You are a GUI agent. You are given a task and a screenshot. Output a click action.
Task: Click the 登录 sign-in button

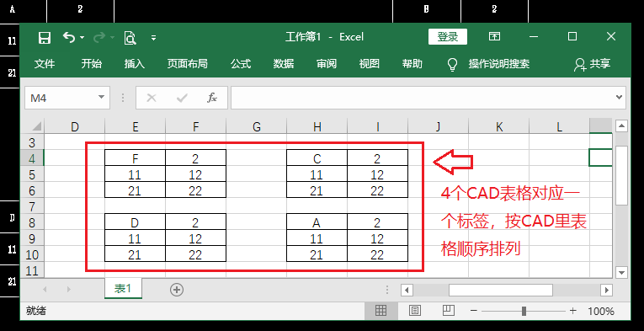(448, 37)
